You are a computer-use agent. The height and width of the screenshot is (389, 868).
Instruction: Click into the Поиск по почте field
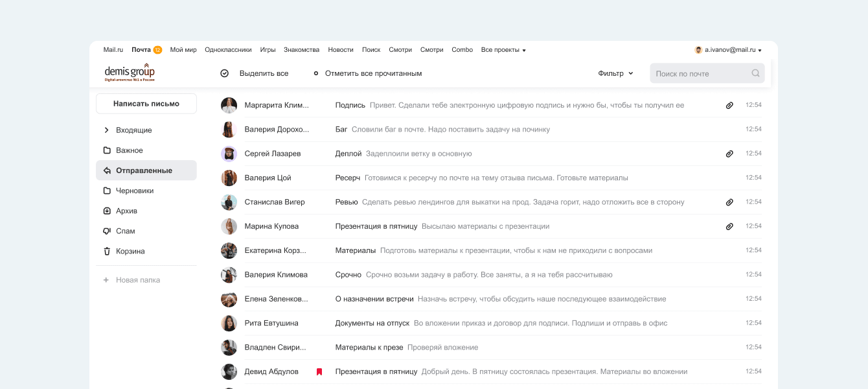pyautogui.click(x=700, y=73)
